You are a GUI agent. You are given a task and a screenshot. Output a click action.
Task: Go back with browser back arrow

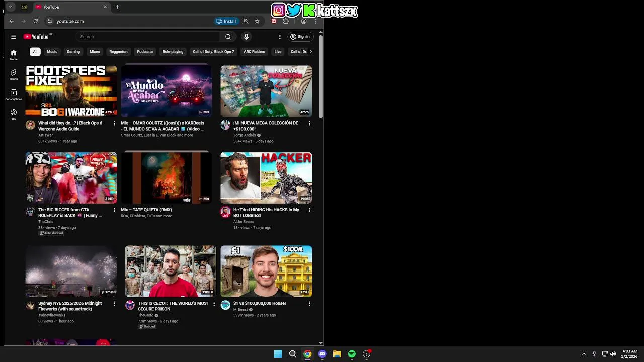click(12, 21)
